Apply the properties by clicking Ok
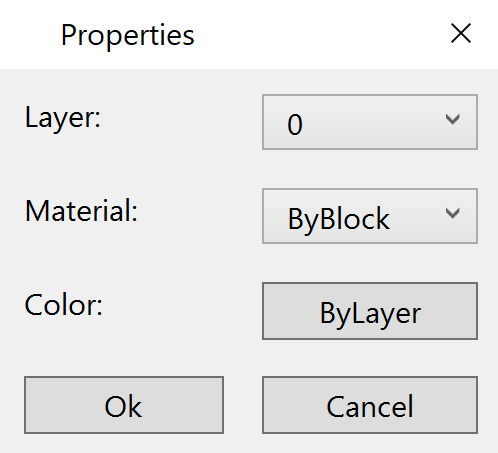This screenshot has height=453, width=498. [x=124, y=405]
